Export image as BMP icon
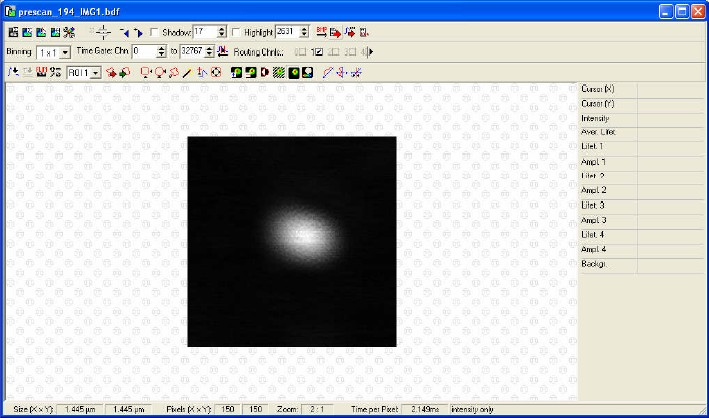This screenshot has width=709, height=418. pos(321,32)
